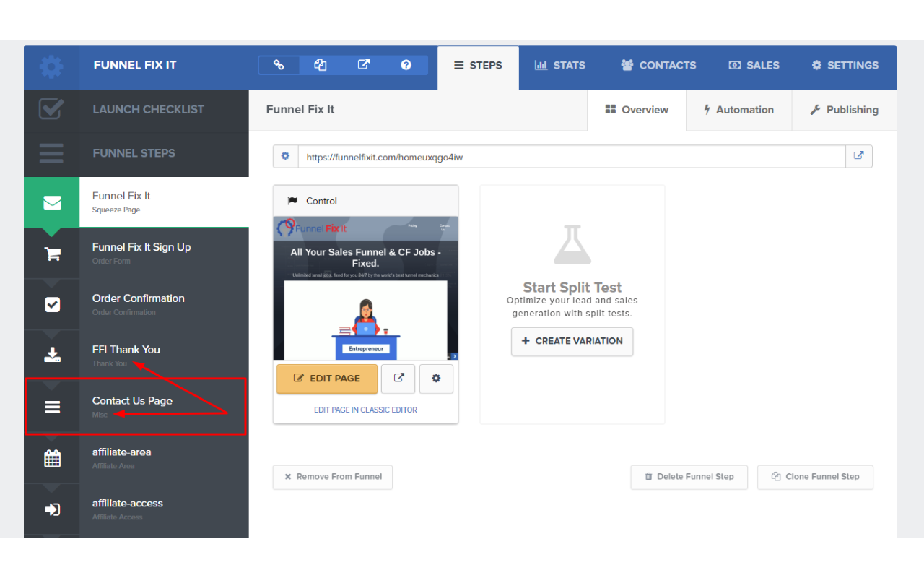Click Edit Page in Classic Editor link
Image resolution: width=924 pixels, height=578 pixels.
coord(365,410)
